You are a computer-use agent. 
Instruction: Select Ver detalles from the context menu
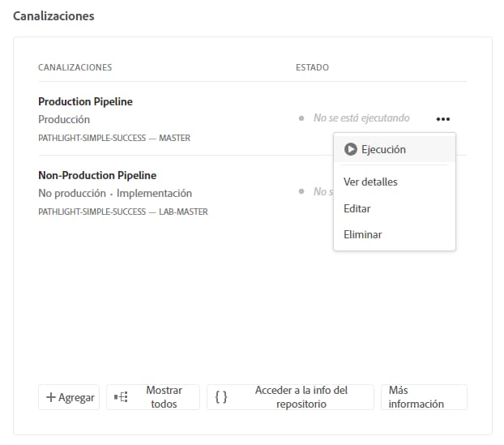pyautogui.click(x=370, y=182)
